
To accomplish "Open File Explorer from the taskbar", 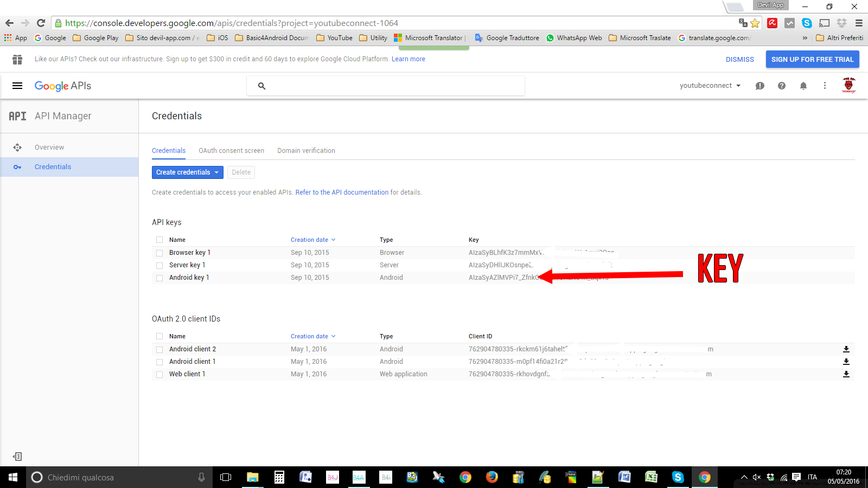I will pyautogui.click(x=252, y=477).
